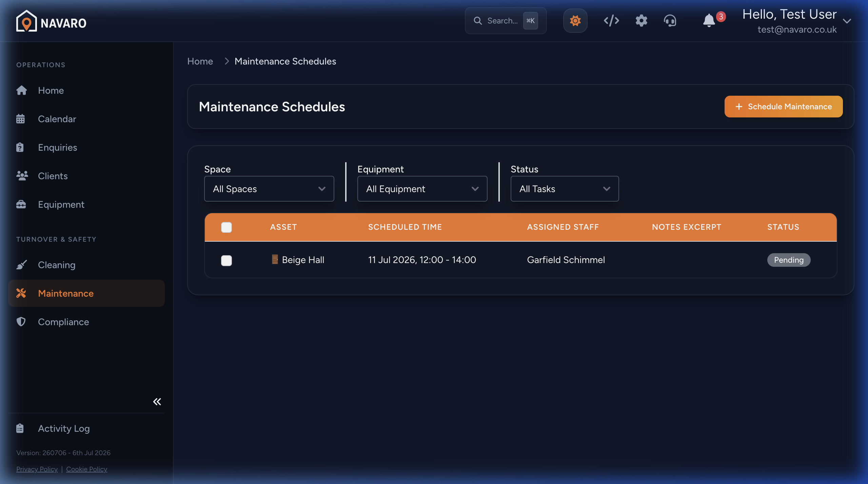The height and width of the screenshot is (484, 868).
Task: Click the Compliance shield icon
Action: 21,322
